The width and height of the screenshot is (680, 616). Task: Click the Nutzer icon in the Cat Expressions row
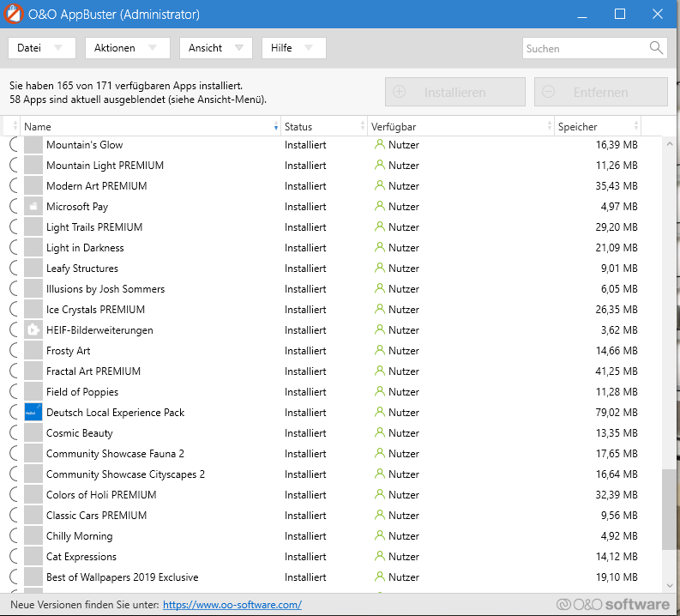[x=380, y=557]
